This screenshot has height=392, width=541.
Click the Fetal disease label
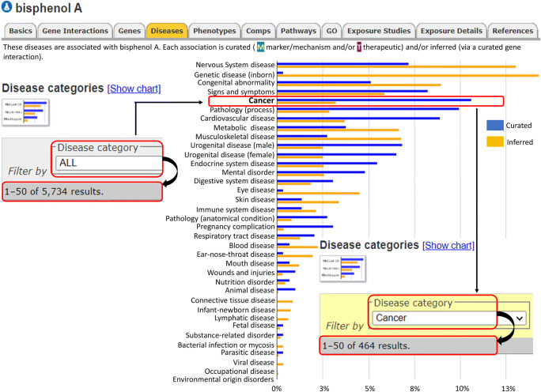(x=254, y=326)
